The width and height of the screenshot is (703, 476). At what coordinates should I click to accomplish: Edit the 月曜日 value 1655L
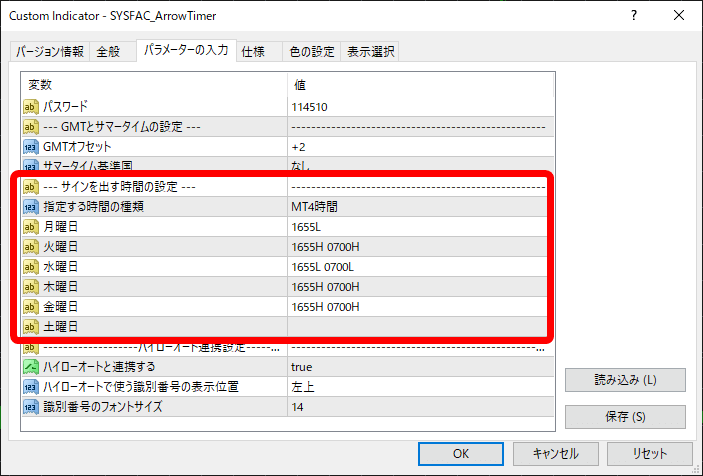pyautogui.click(x=417, y=227)
